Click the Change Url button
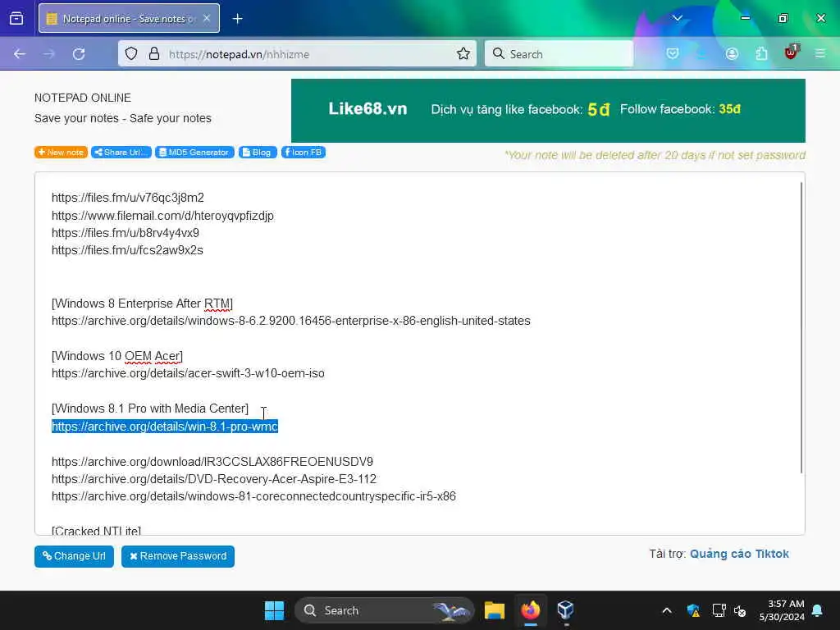This screenshot has height=630, width=840. 74,556
